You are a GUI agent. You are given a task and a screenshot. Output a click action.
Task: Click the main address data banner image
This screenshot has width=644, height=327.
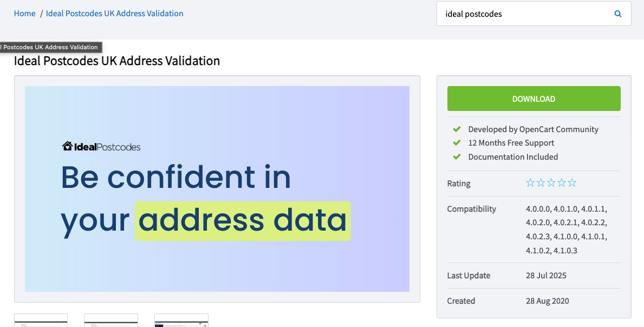click(x=217, y=189)
